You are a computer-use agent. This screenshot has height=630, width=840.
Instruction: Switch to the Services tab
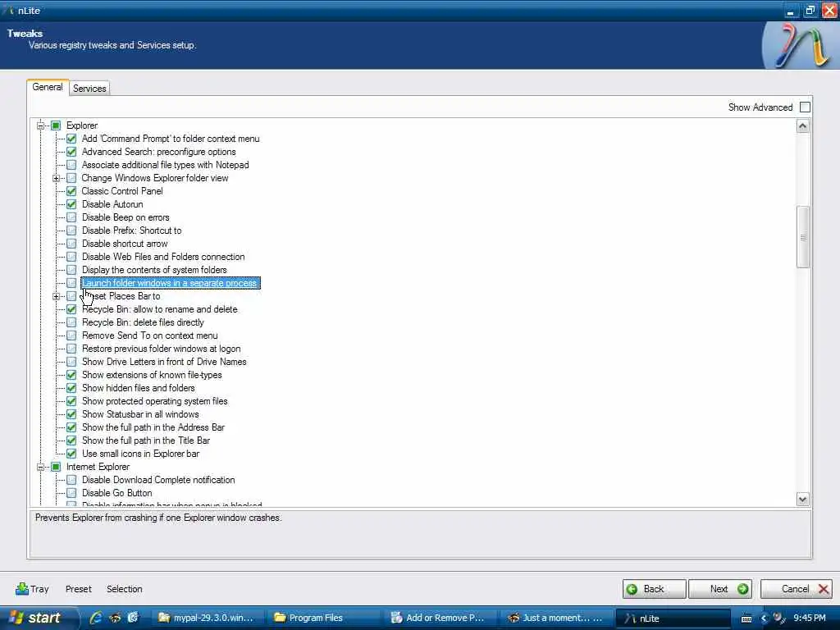[x=89, y=89]
